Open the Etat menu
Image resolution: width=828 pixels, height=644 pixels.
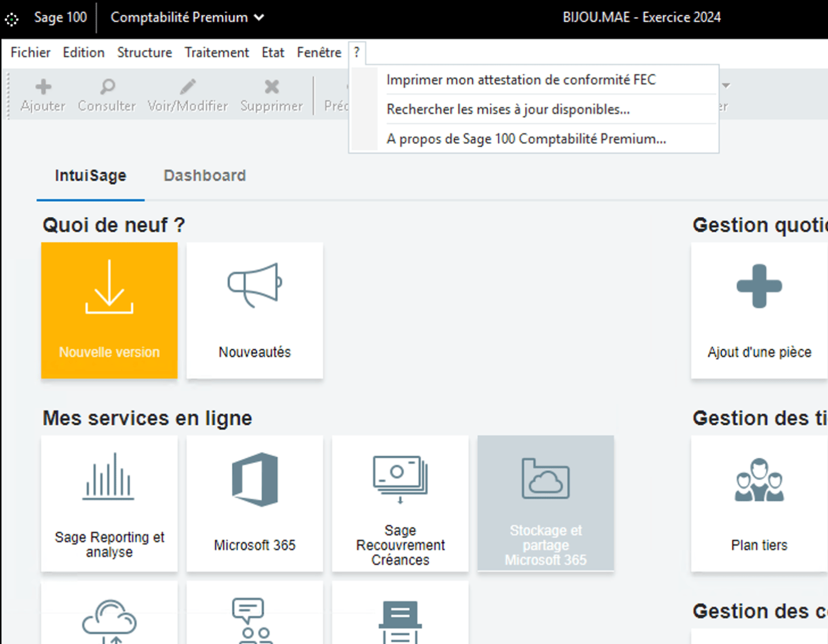(x=273, y=53)
